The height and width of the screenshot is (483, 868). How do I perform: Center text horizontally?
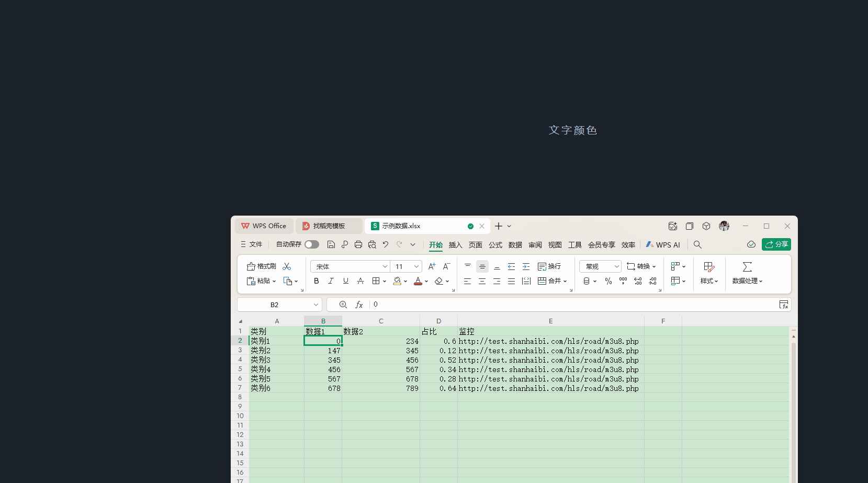click(x=482, y=281)
